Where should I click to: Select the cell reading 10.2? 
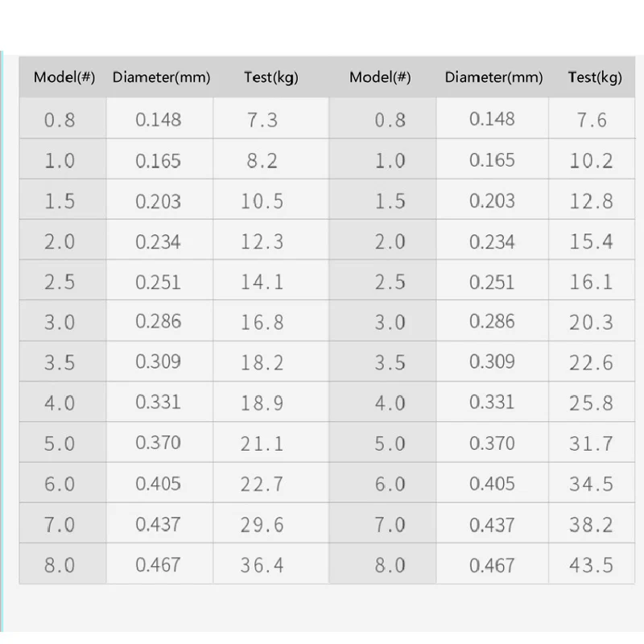coord(592,161)
